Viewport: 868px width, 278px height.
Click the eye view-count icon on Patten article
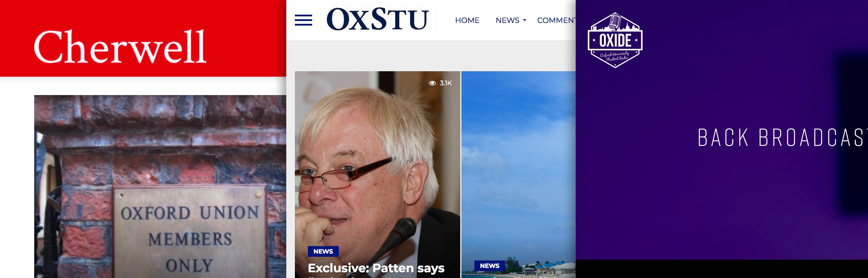432,83
